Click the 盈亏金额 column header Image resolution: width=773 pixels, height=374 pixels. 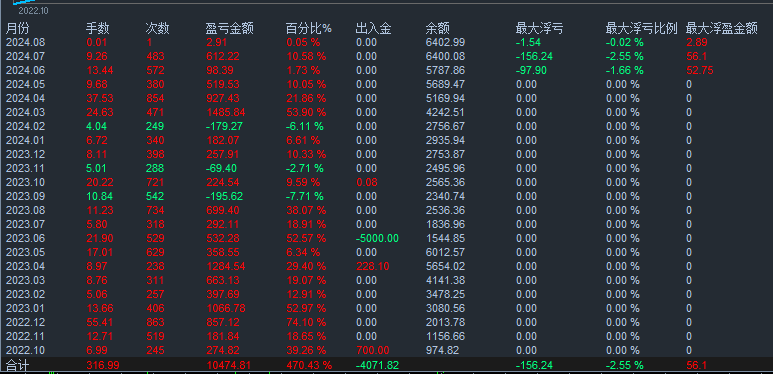click(x=230, y=29)
